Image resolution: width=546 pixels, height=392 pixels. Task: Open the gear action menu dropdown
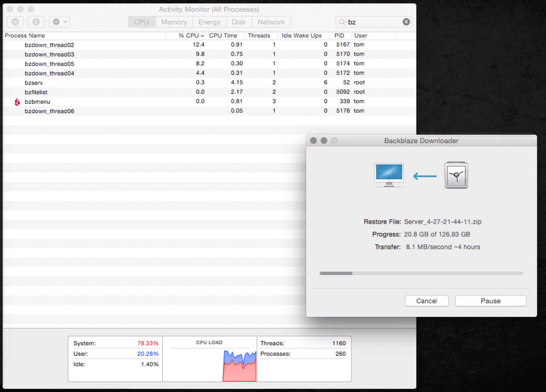[x=59, y=22]
